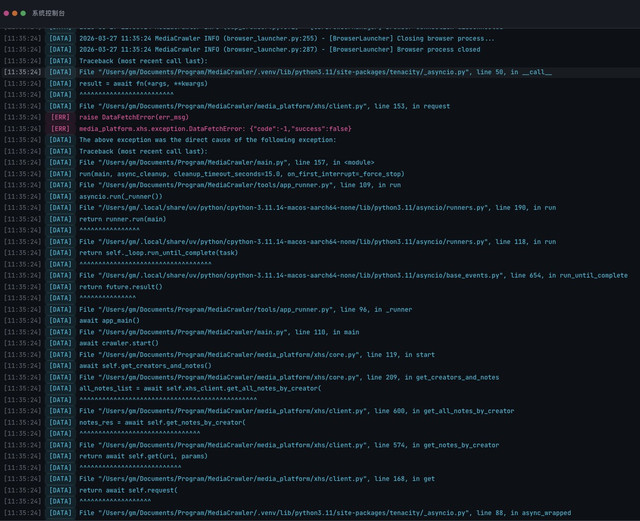Click the 'return future.result()' line
This screenshot has width=640, height=521.
[x=120, y=287]
